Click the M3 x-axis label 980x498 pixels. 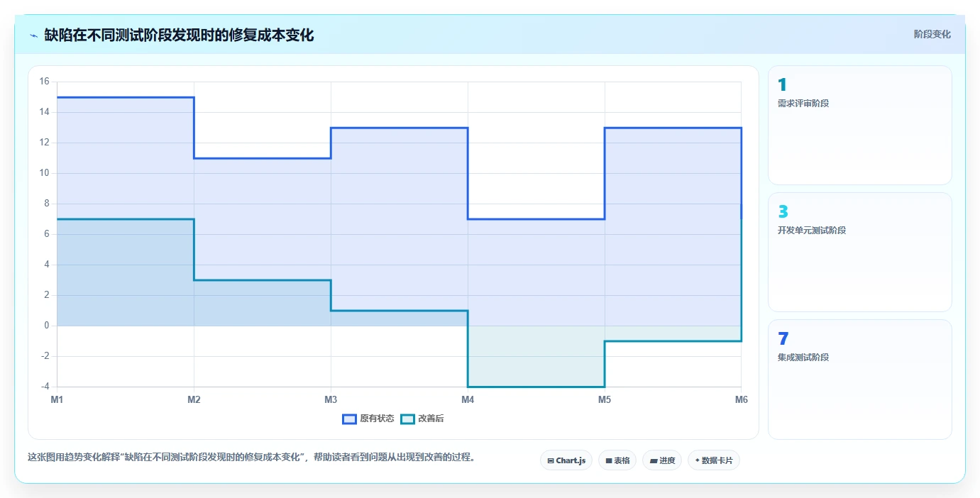tap(331, 399)
